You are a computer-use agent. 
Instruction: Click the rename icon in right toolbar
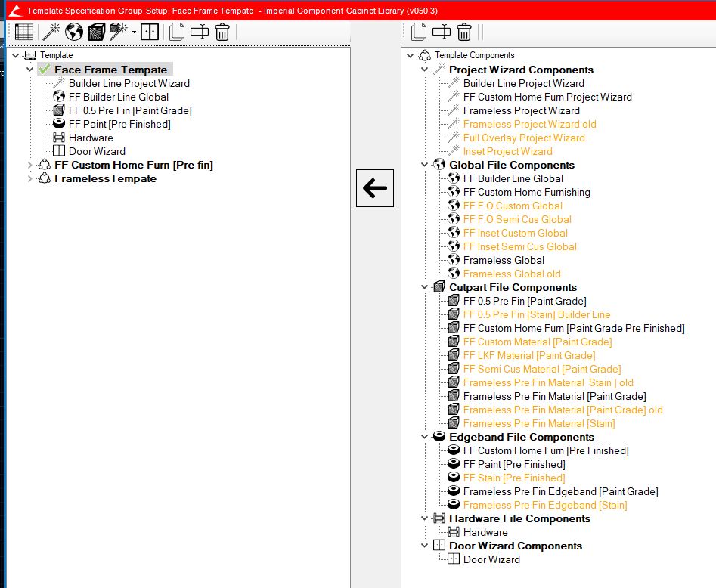441,32
